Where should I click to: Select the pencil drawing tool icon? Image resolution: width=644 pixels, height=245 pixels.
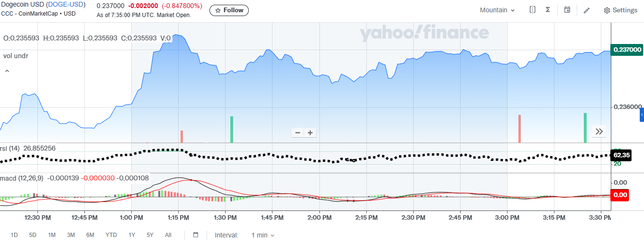coord(587,10)
